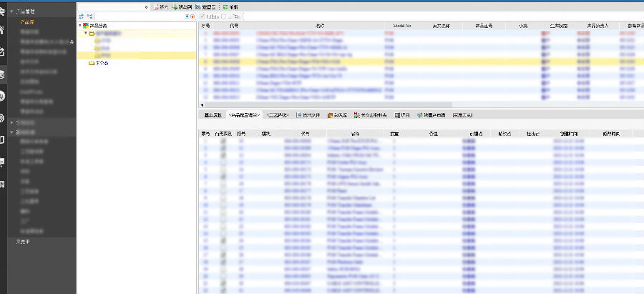Collapse the 产品分类 root tree node
The width and height of the screenshot is (644, 294).
click(x=80, y=26)
